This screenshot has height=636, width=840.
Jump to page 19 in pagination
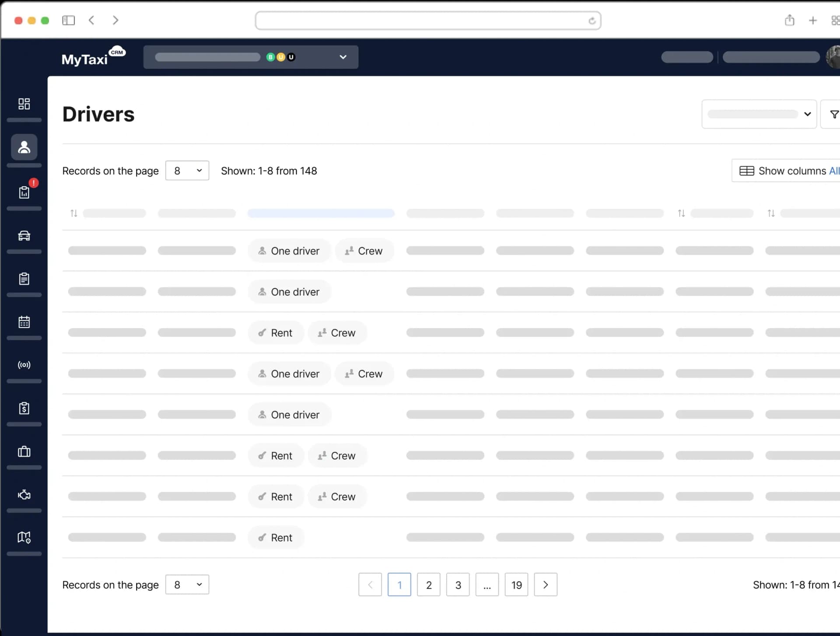pos(516,585)
